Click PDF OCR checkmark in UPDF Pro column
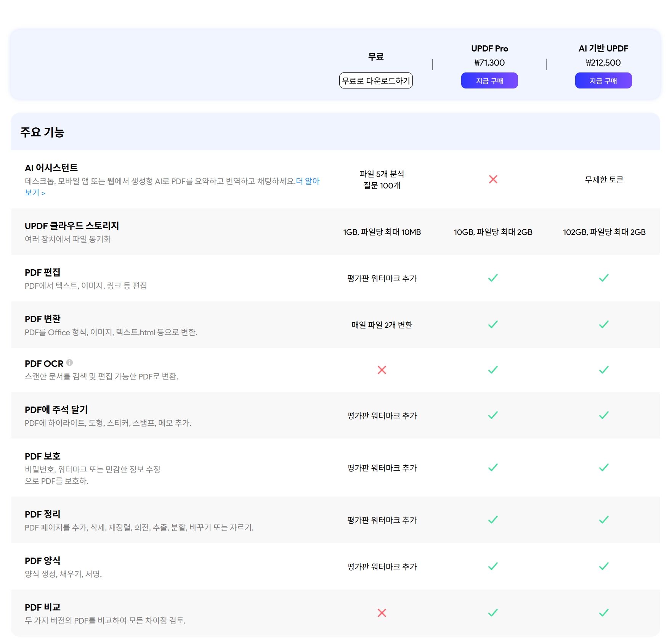 [493, 370]
